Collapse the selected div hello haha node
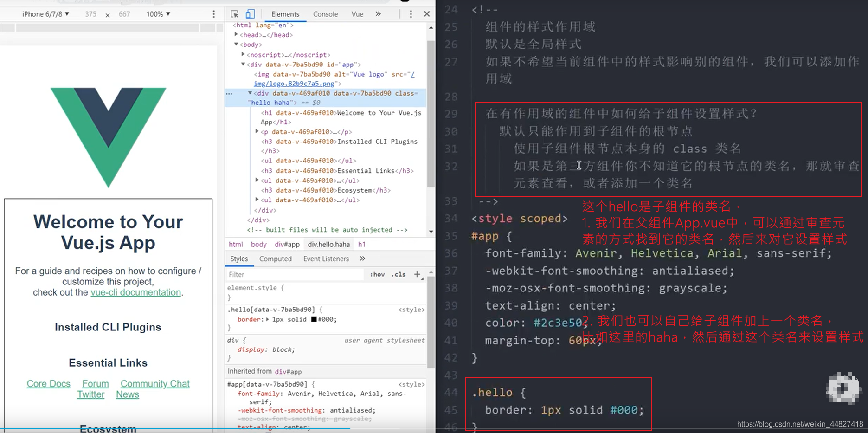 tap(250, 93)
